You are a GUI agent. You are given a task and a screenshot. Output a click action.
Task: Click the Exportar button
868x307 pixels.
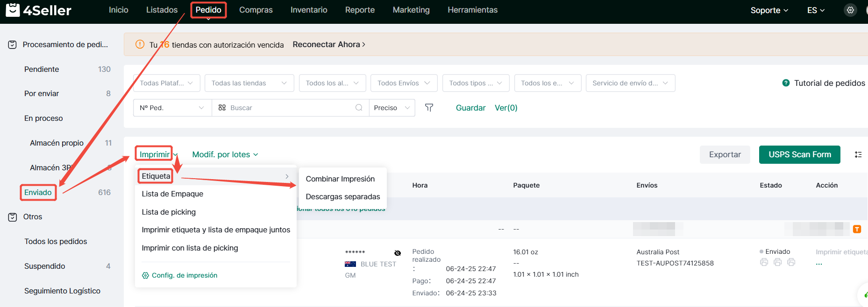click(x=725, y=154)
